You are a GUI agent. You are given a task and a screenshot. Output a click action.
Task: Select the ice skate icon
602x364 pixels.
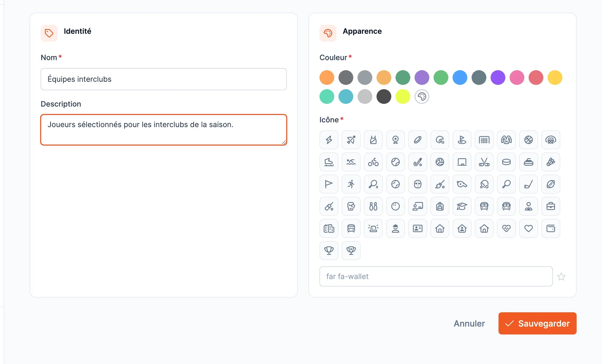click(329, 162)
